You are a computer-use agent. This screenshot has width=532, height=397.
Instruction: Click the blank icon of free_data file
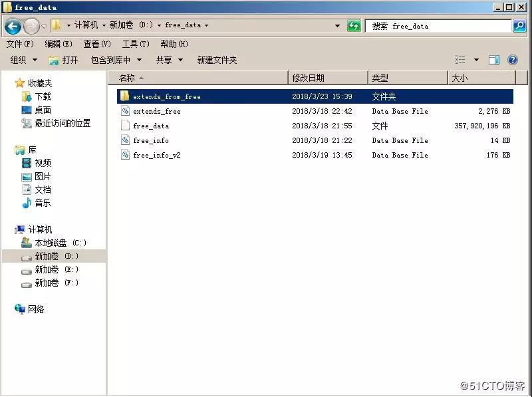coord(125,125)
